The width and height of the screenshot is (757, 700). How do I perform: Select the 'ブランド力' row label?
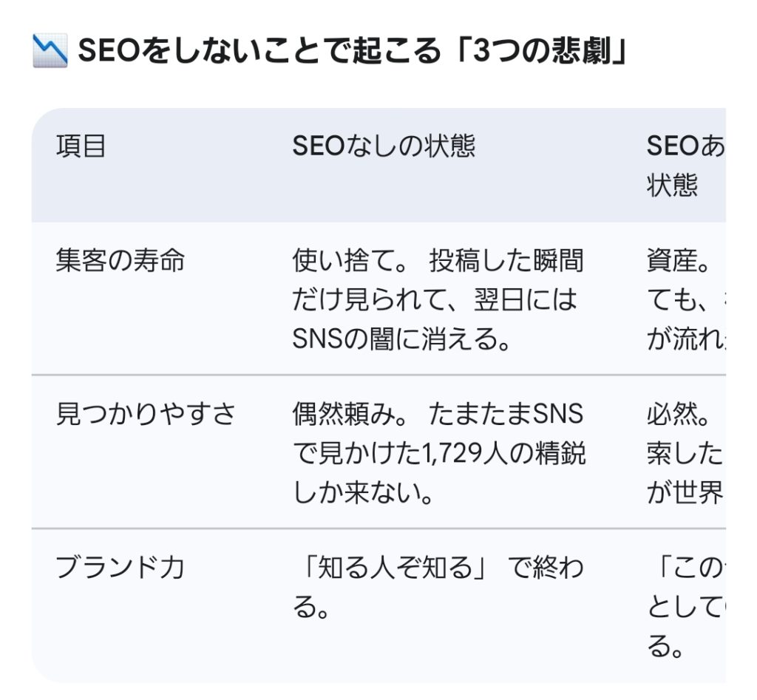pyautogui.click(x=120, y=568)
